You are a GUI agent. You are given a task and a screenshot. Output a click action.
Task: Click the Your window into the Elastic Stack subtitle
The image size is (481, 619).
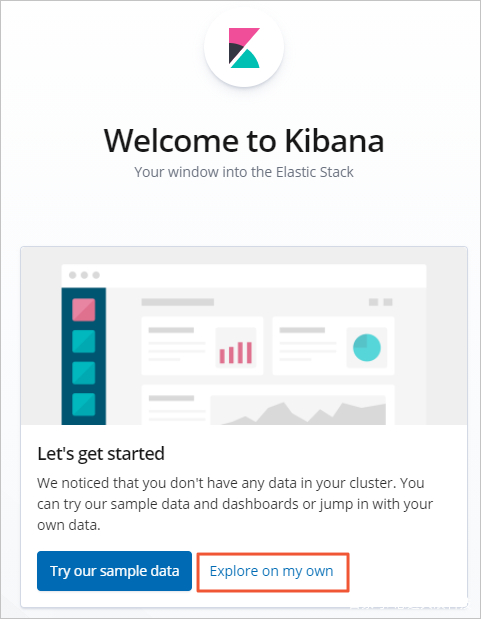244,172
